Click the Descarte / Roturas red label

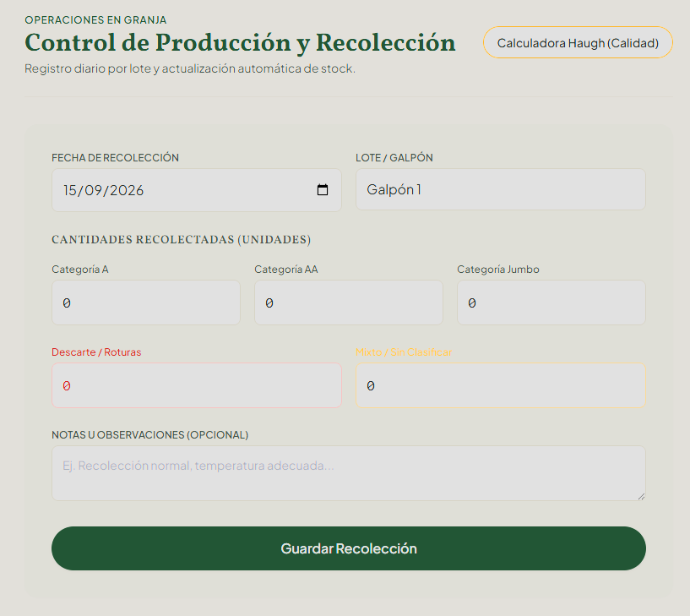pos(96,352)
